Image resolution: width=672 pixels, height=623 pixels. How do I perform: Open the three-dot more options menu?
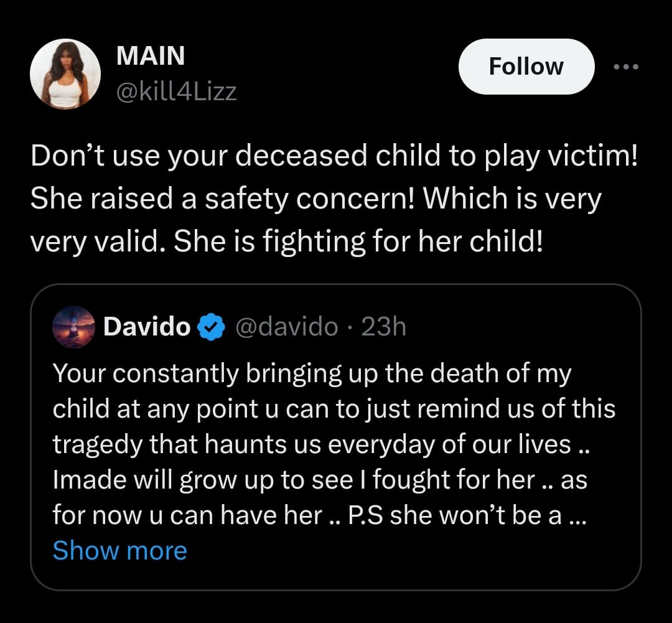[x=625, y=67]
